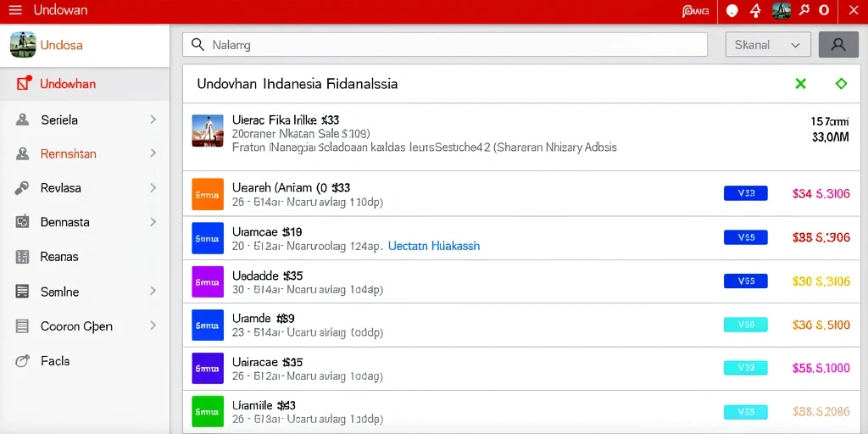This screenshot has width=868, height=434.
Task: Click the cyan V58 badge on the Uramde row
Action: click(746, 325)
